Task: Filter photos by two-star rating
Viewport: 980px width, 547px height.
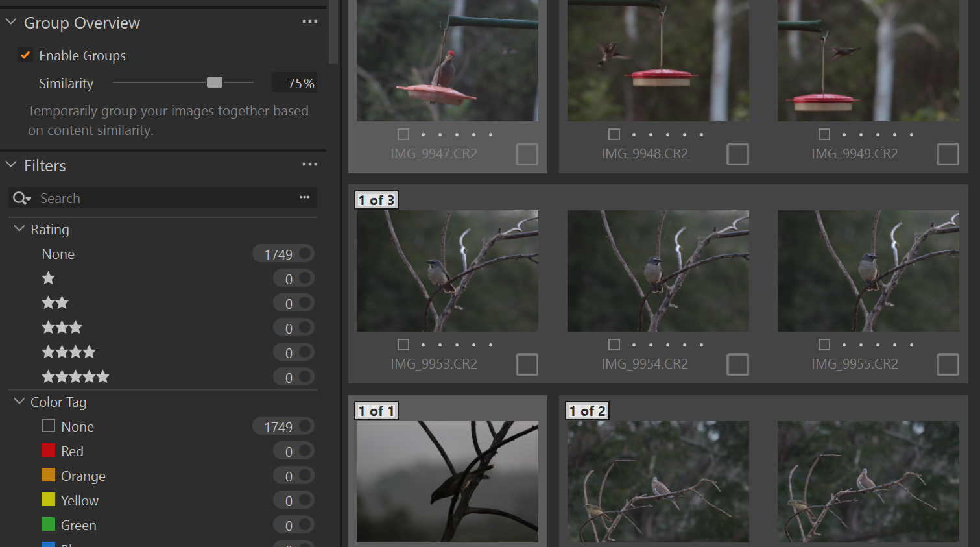Action: 55,302
